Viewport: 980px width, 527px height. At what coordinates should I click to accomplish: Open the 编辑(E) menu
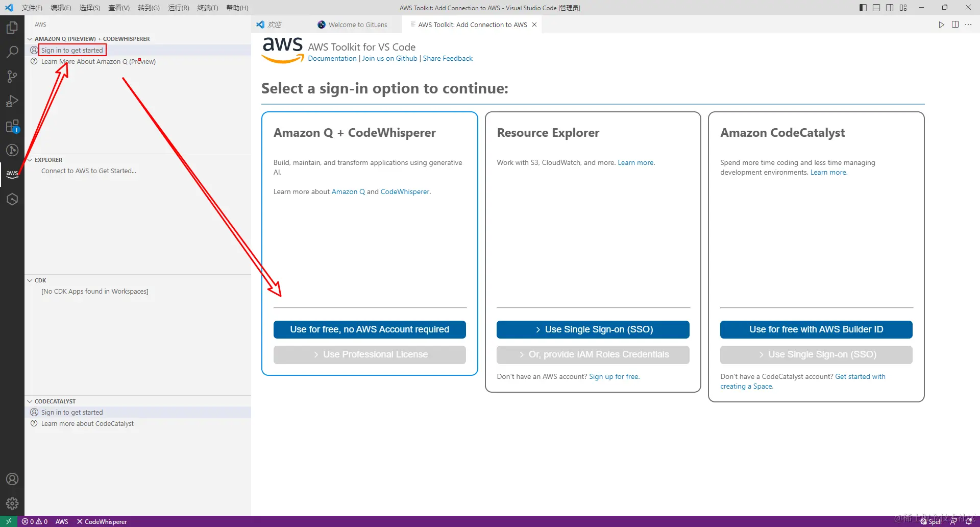pos(61,8)
